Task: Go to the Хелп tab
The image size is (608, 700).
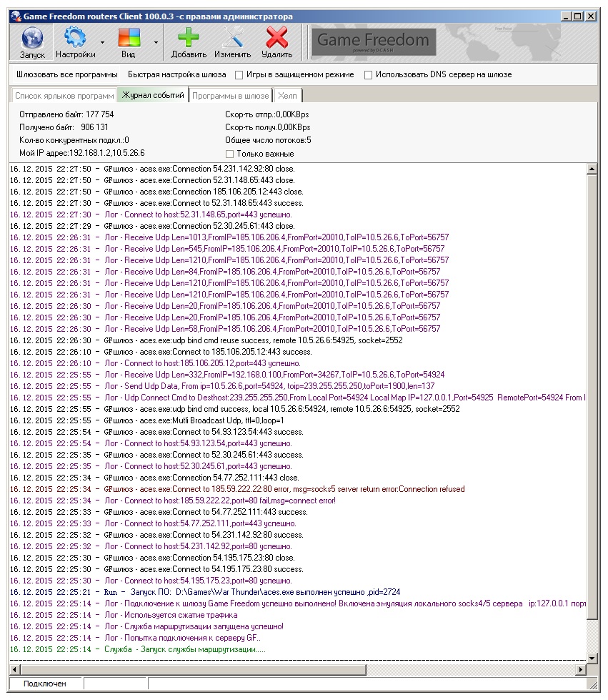Action: [287, 96]
